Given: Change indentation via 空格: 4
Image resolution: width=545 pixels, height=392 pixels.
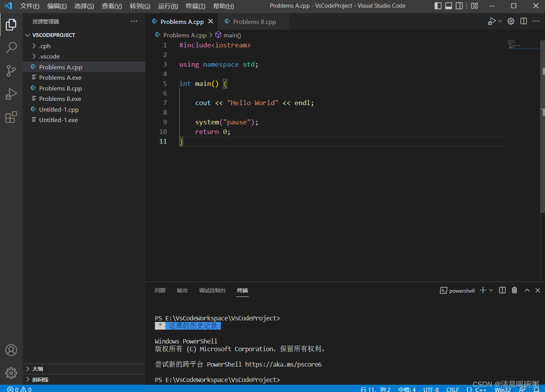Looking at the screenshot, I should coord(407,389).
